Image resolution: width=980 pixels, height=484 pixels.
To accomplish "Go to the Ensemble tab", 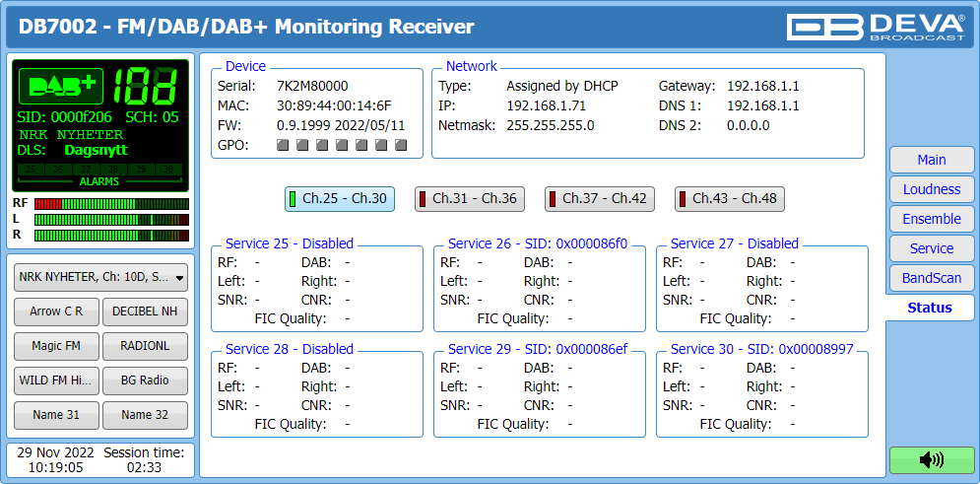I will pos(931,219).
